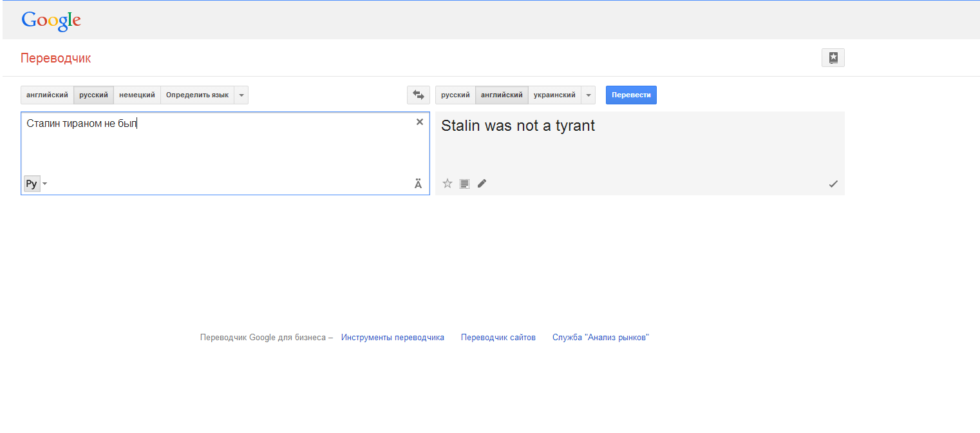Star the translation to save it

pyautogui.click(x=448, y=184)
